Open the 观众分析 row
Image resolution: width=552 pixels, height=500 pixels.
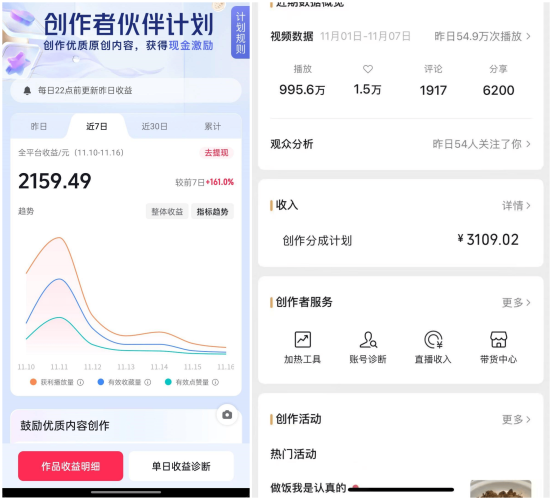pos(401,144)
